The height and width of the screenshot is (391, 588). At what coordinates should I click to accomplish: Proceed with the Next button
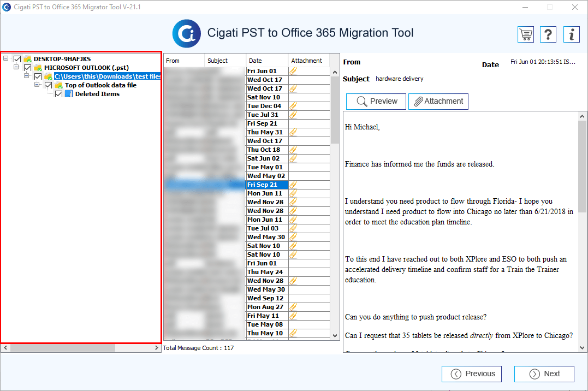(x=544, y=374)
